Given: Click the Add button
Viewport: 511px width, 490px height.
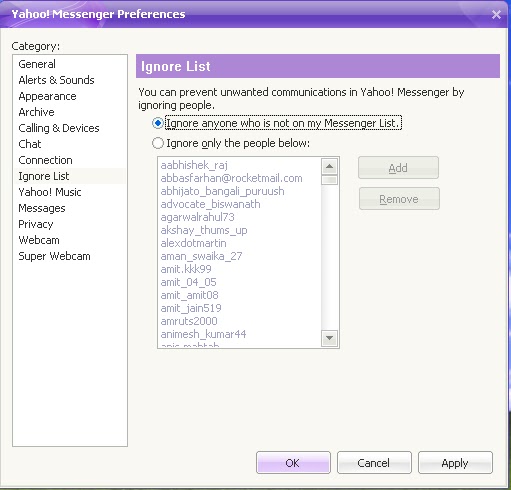Looking at the screenshot, I should (398, 168).
